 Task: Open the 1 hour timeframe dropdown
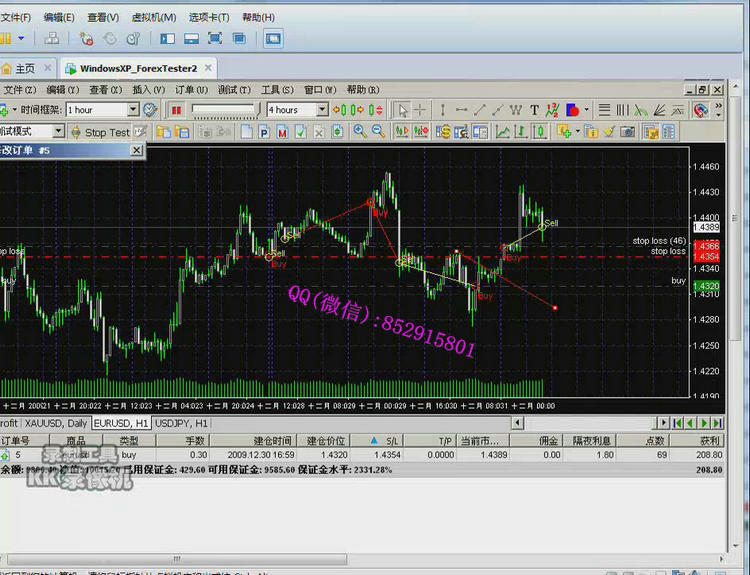(132, 110)
